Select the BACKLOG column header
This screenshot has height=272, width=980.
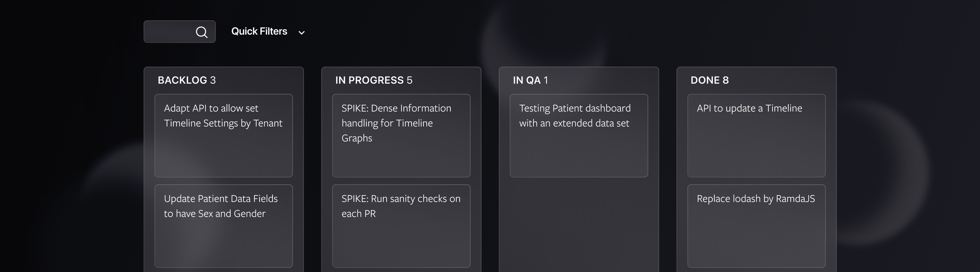182,80
